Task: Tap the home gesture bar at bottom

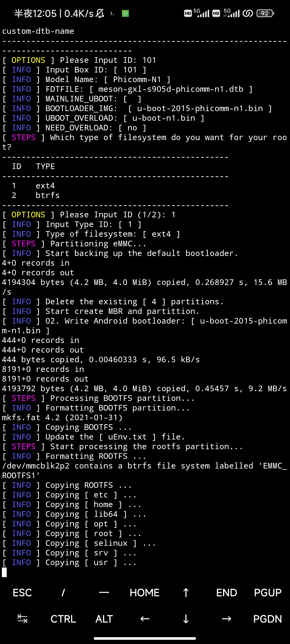Action: point(145,638)
